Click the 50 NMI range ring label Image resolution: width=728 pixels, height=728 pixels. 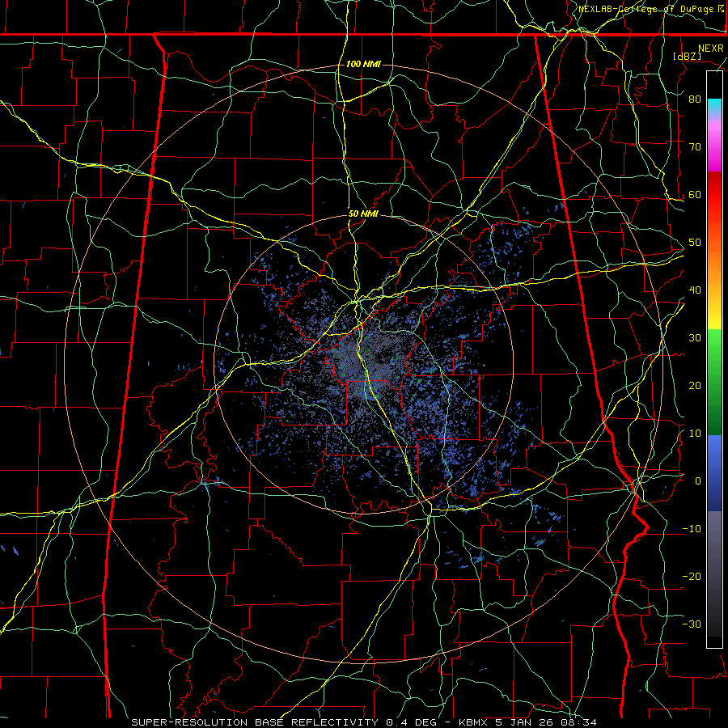[363, 214]
